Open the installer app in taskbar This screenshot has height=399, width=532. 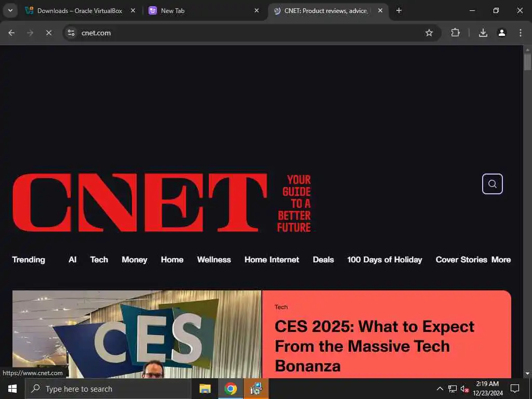[256, 389]
